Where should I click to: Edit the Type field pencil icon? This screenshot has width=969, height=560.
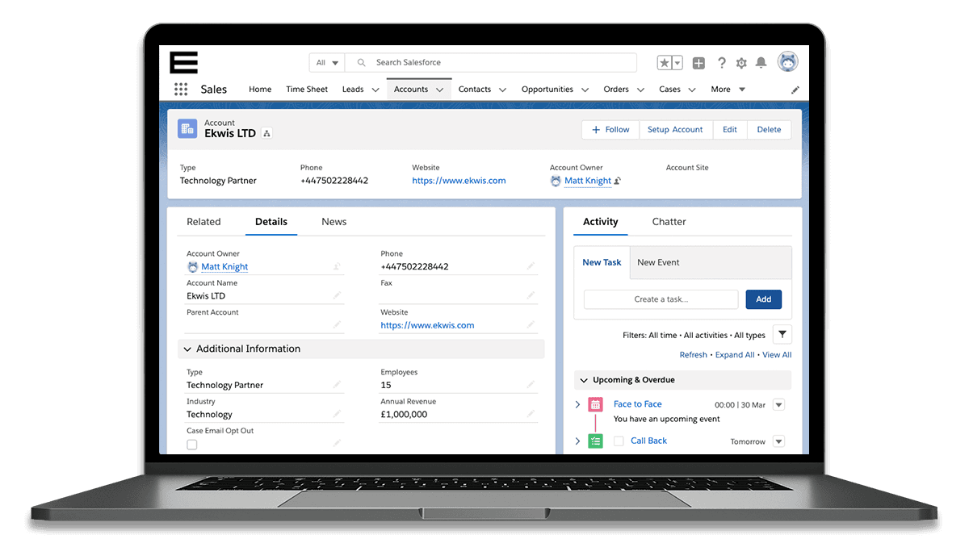click(x=337, y=385)
